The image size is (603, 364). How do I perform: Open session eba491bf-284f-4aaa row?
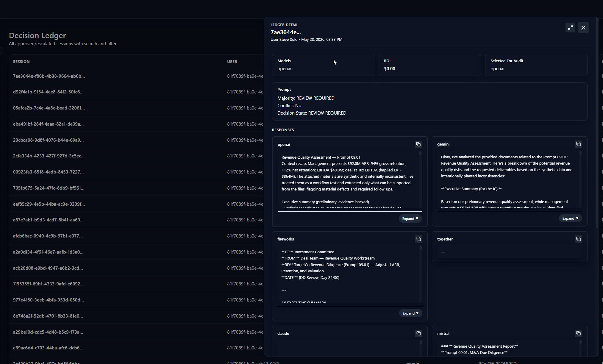pos(136,124)
